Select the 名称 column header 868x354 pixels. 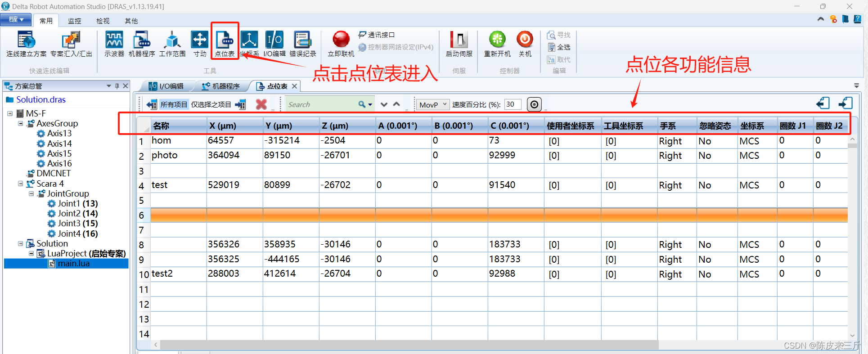pos(179,125)
